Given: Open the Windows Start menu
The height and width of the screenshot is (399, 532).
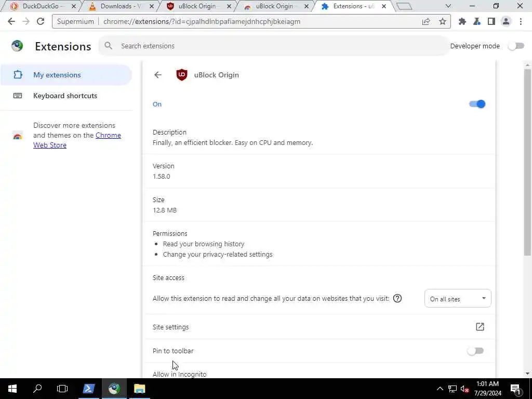Looking at the screenshot, I should tap(12, 389).
